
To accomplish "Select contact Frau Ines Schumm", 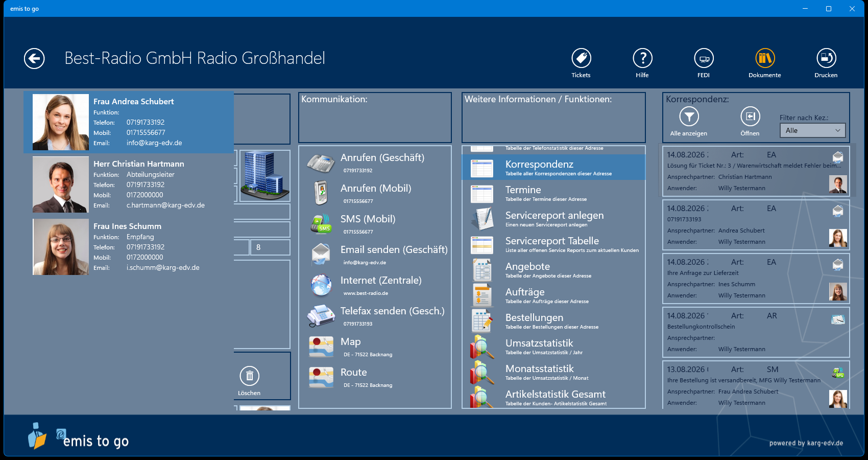I will pyautogui.click(x=129, y=247).
